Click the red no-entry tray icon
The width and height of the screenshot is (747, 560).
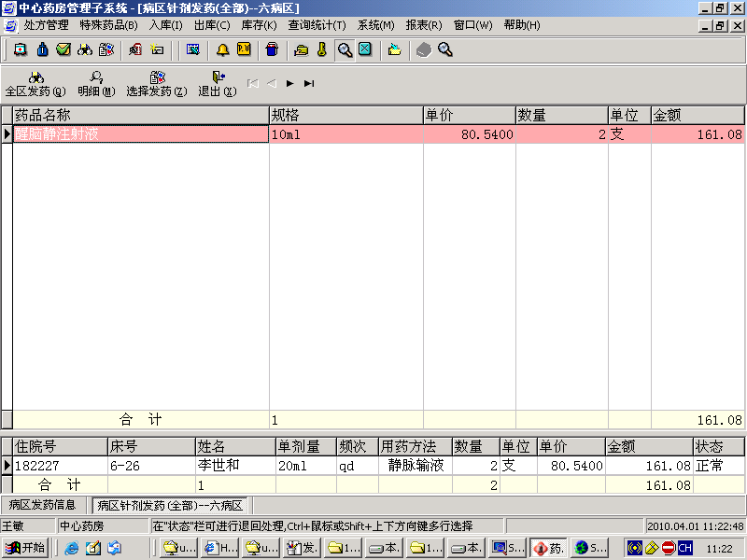[x=669, y=548]
